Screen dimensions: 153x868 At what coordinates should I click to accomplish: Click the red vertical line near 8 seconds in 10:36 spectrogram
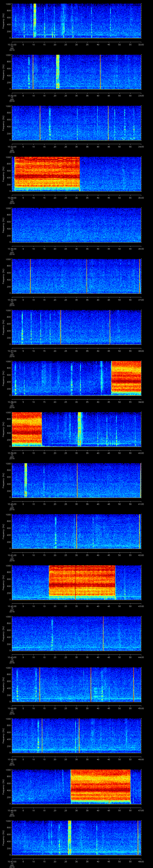tap(30, 276)
